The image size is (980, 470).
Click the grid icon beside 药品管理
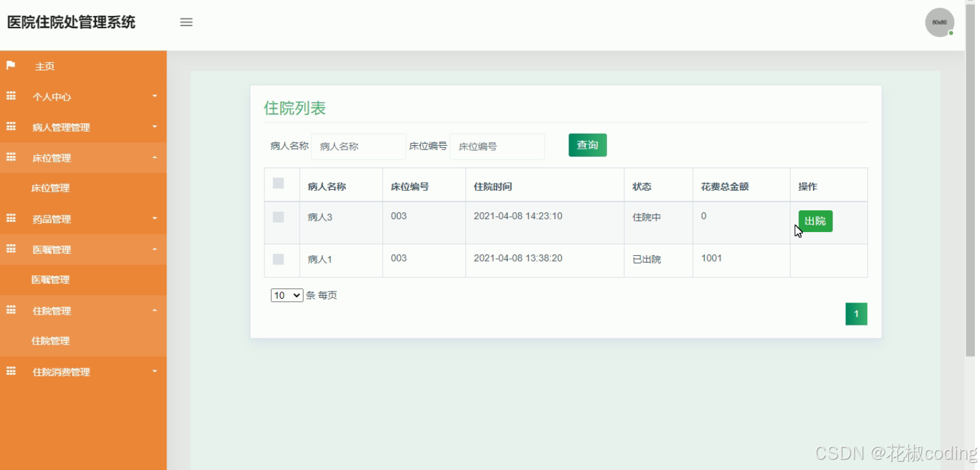click(10, 219)
